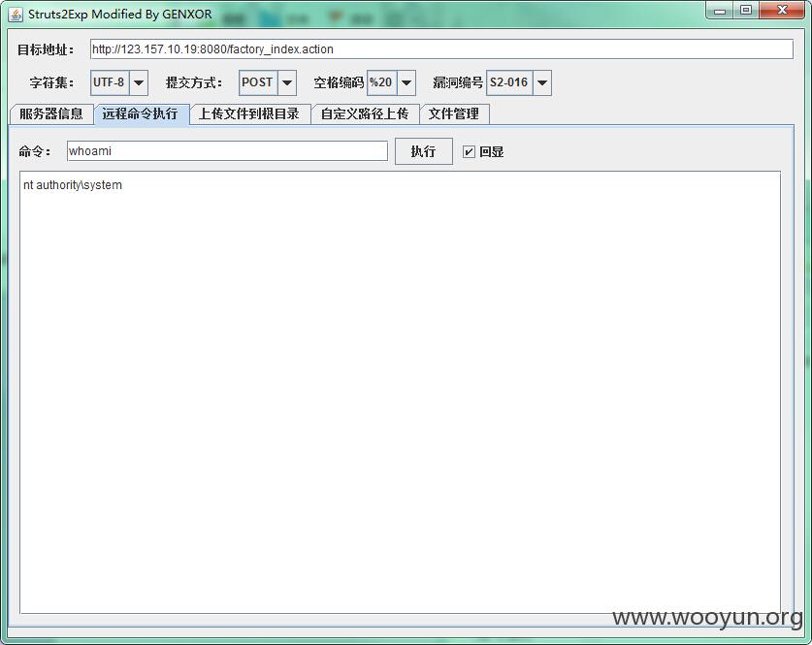Click the output text 'nt authority\system'
This screenshot has width=812, height=645.
(73, 185)
